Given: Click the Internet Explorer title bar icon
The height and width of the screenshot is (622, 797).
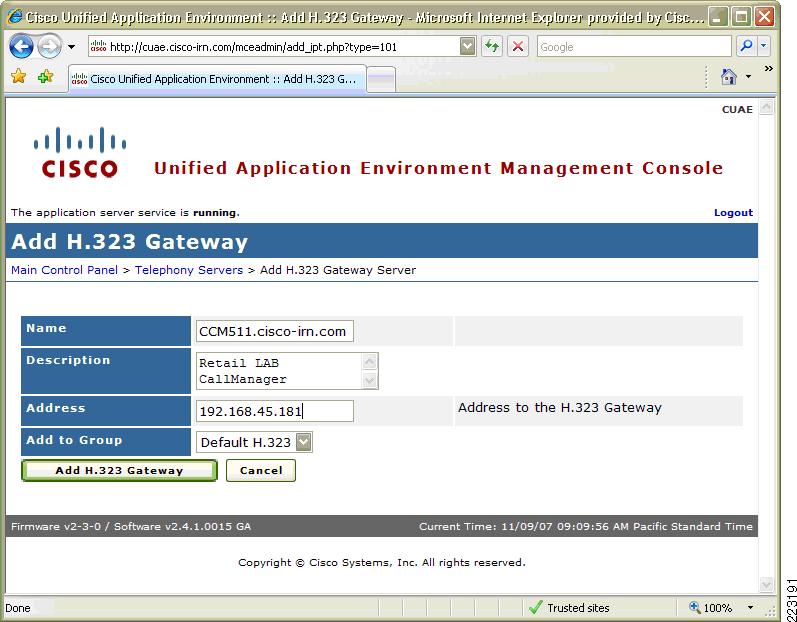Looking at the screenshot, I should pyautogui.click(x=15, y=17).
